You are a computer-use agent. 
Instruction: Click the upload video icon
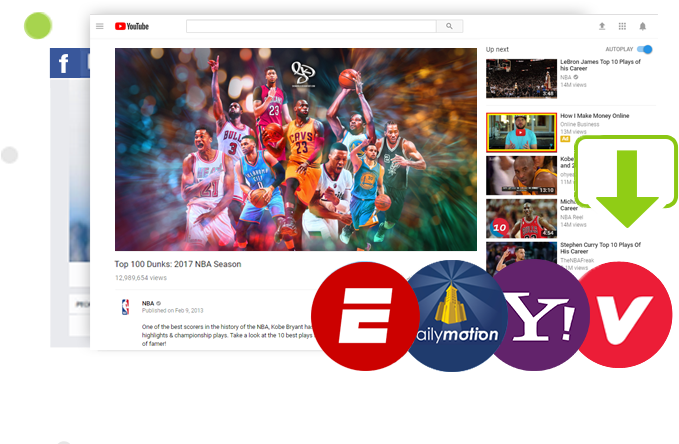coord(602,26)
